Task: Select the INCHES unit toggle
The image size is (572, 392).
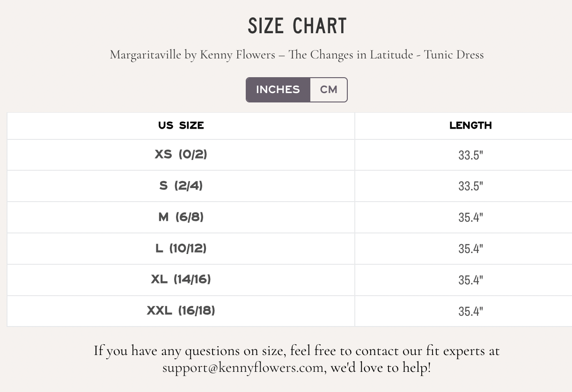Action: click(x=278, y=89)
